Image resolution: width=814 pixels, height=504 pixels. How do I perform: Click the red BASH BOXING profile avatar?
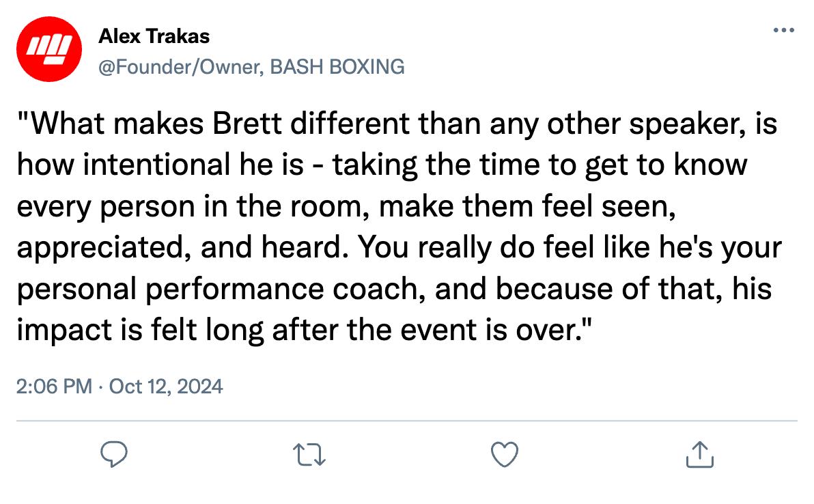[48, 48]
